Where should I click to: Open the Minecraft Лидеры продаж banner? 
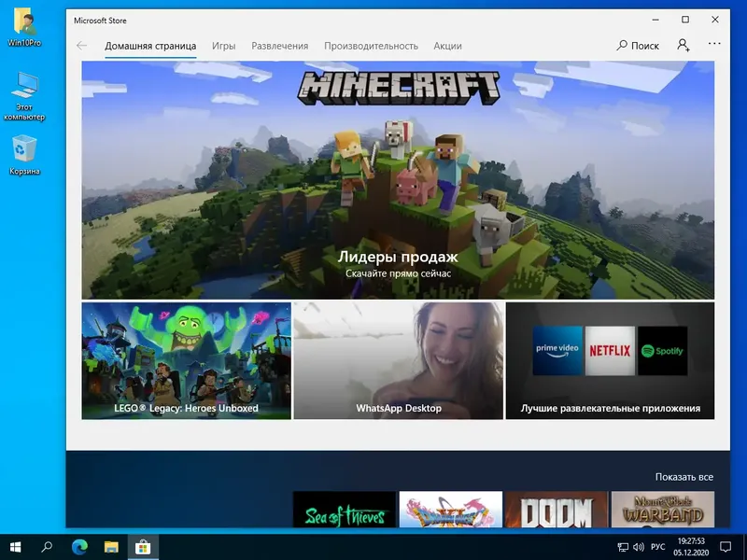point(398,180)
